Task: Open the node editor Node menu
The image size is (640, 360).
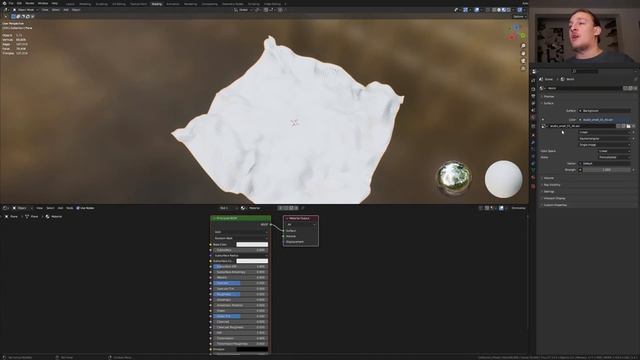Action: [x=69, y=208]
